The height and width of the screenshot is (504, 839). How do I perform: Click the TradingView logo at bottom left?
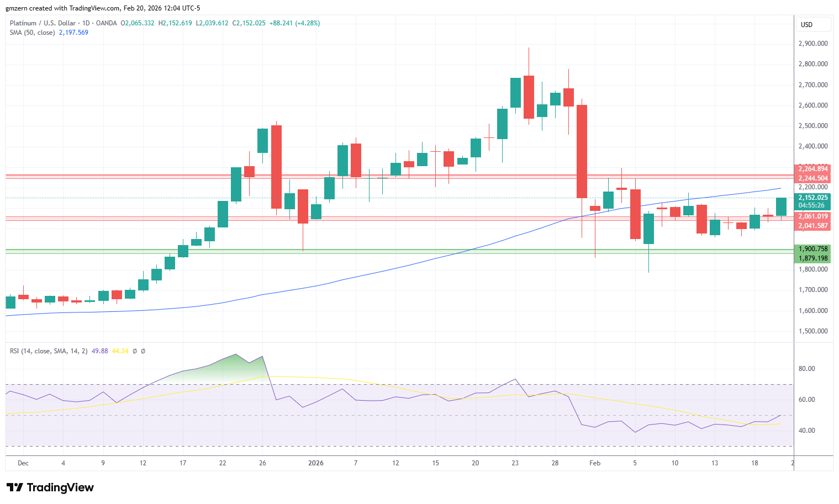(50, 487)
